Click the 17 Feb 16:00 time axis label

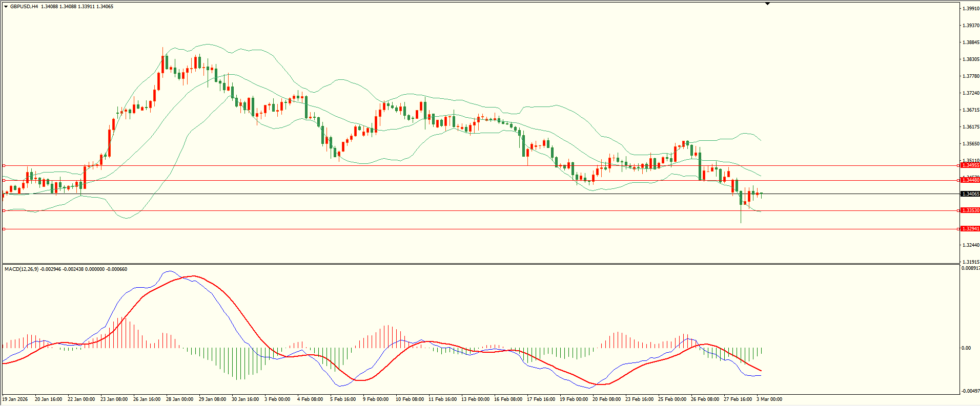point(541,399)
